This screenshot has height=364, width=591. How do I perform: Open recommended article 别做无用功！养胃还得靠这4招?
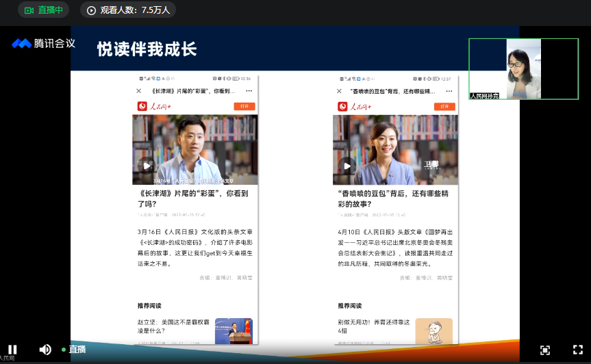[373, 326]
